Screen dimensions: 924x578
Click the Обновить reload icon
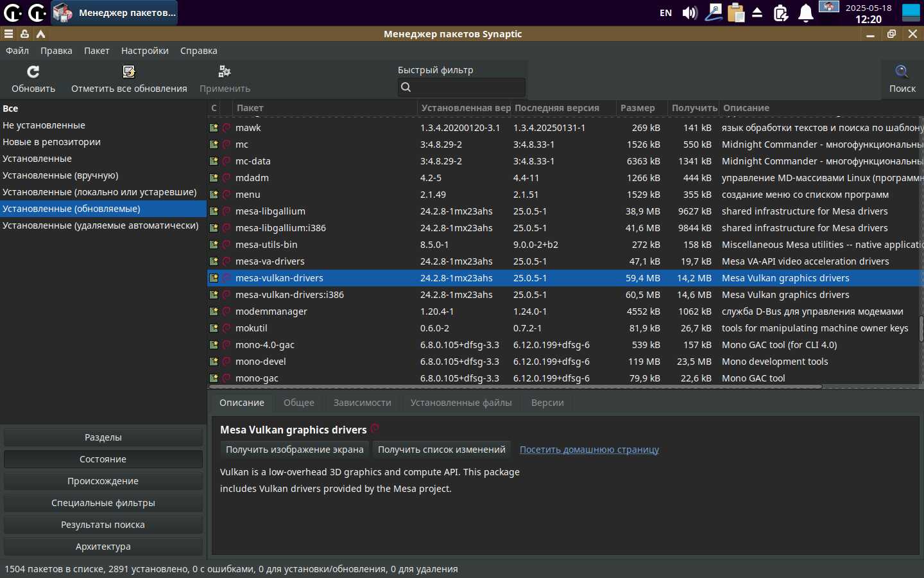point(33,72)
